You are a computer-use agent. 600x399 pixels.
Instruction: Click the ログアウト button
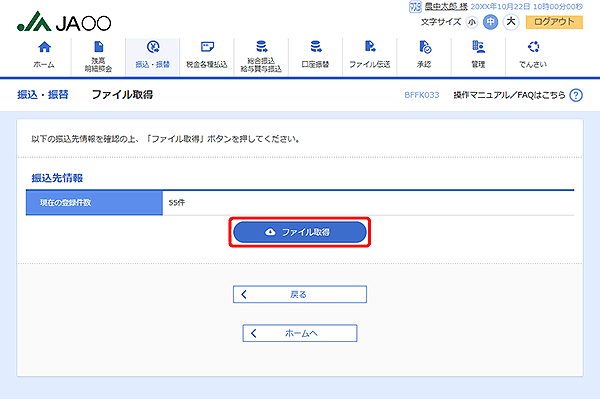(x=554, y=22)
